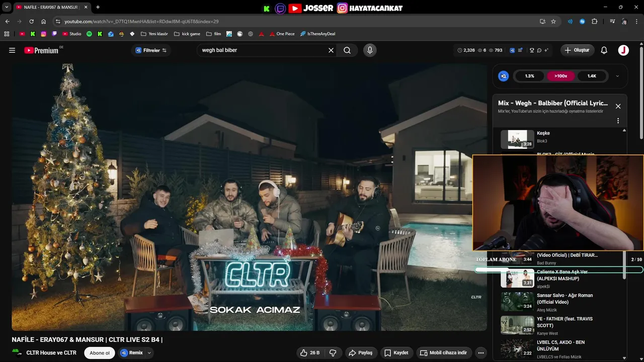Run search with the magnifier button
Screen dimensions: 644x362
(347, 50)
